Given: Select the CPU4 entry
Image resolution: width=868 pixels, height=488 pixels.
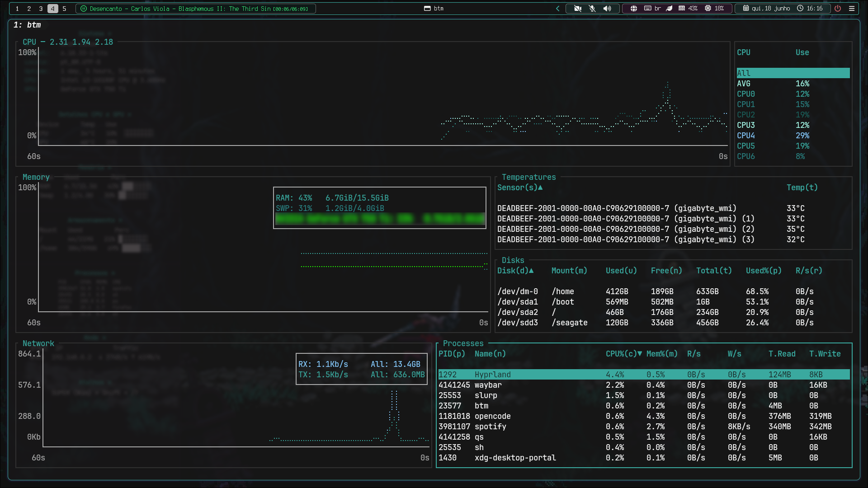Looking at the screenshot, I should coord(793,136).
